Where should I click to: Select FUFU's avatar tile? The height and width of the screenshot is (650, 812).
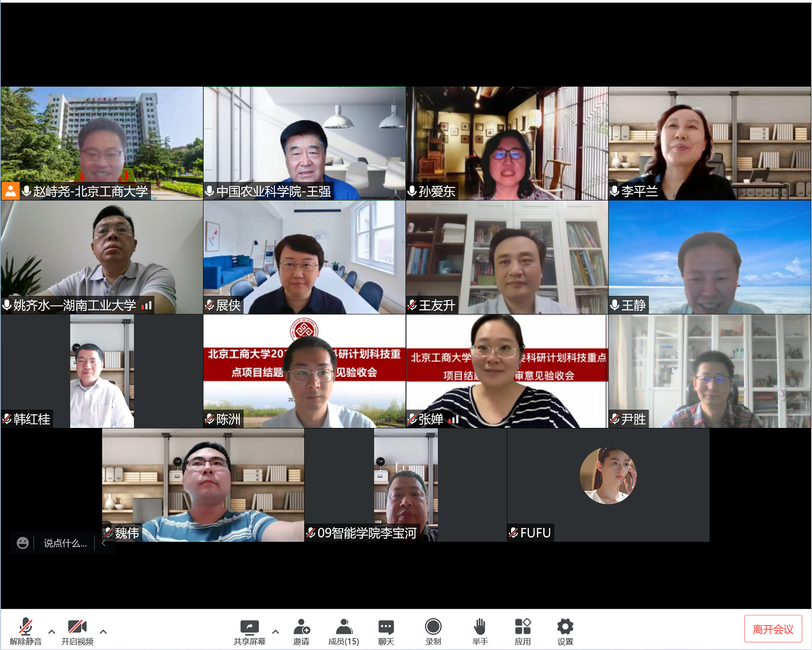click(608, 476)
